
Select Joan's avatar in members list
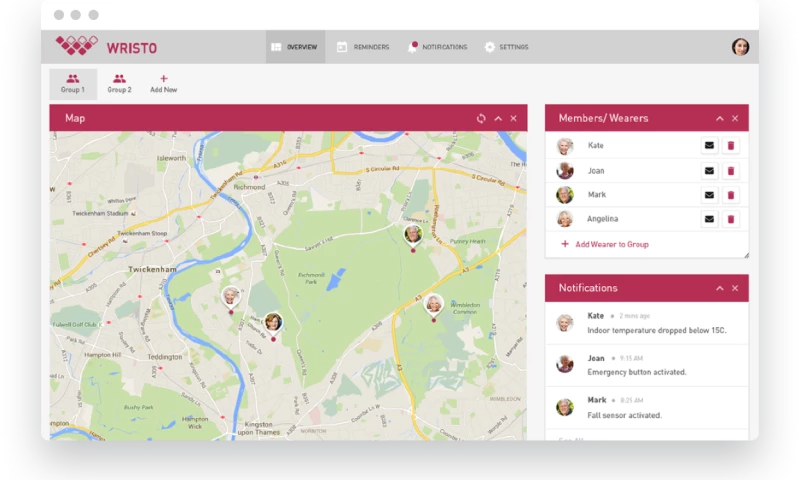[x=565, y=170]
